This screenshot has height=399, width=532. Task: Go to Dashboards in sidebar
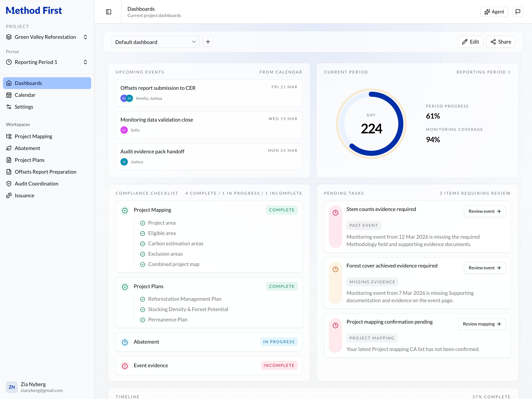coord(47,83)
